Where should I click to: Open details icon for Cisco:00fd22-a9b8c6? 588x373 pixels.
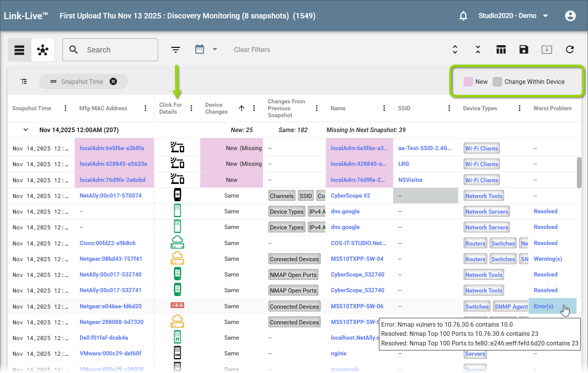tap(177, 242)
